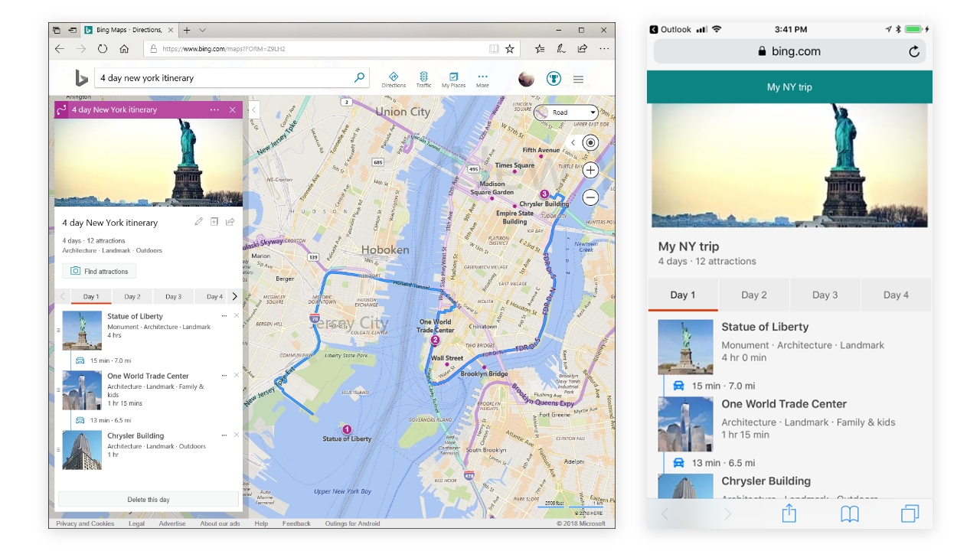Screen dimensions: 980x551
Task: Set the open tabs aside in Edge
Action: click(x=72, y=30)
